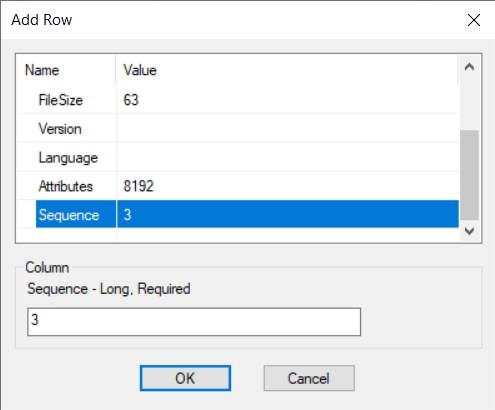Click the vertical scrollbar thumb

pos(469,175)
